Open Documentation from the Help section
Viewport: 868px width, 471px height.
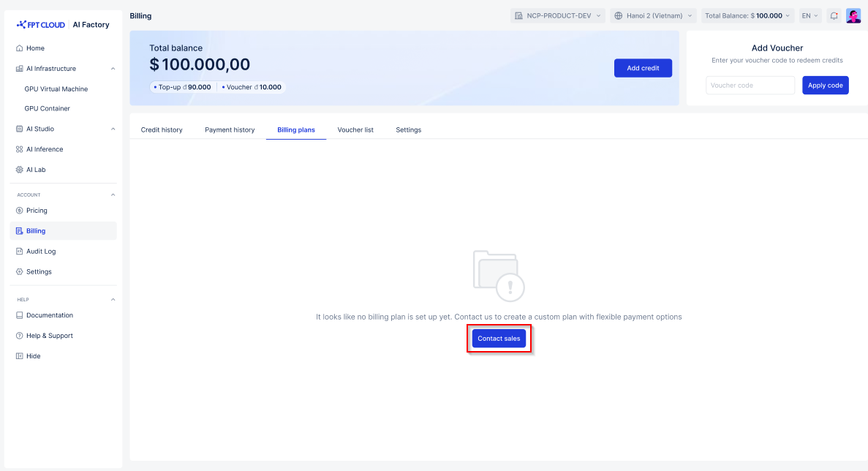point(49,315)
